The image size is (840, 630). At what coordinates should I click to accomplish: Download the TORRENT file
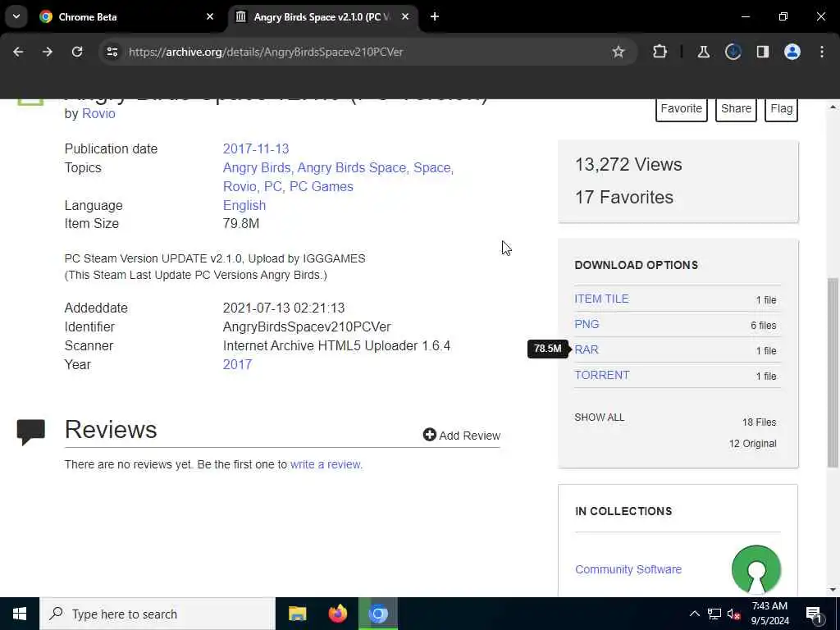pyautogui.click(x=601, y=375)
